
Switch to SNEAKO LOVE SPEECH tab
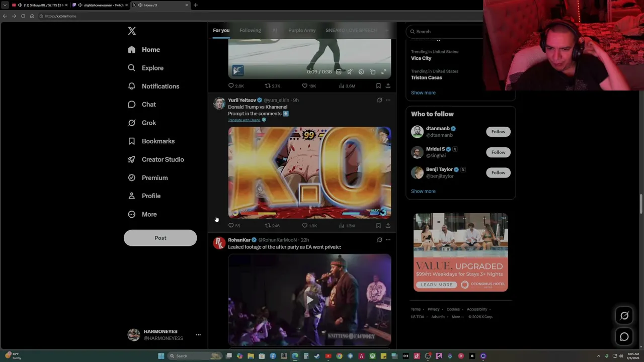click(x=351, y=30)
